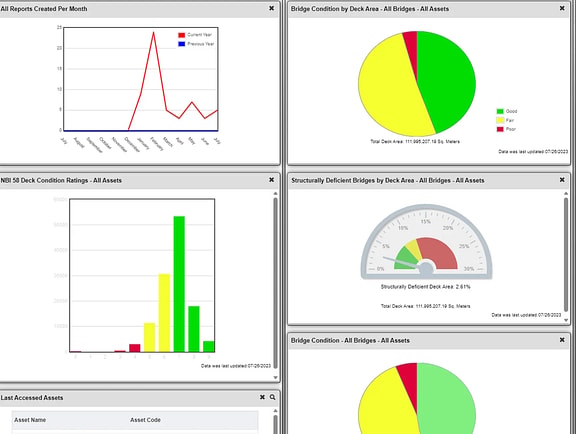
Task: Click the 'All Reports Created Per Month' title
Action: [x=44, y=8]
